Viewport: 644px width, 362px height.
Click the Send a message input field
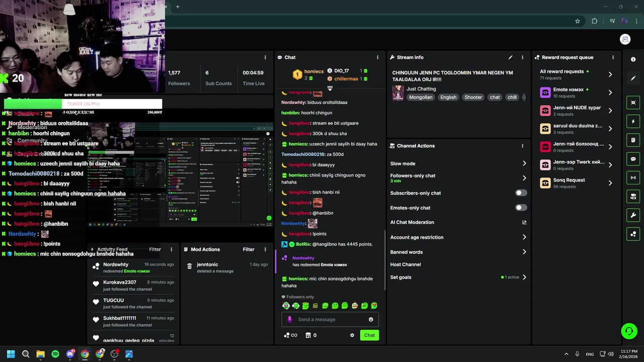pyautogui.click(x=330, y=319)
